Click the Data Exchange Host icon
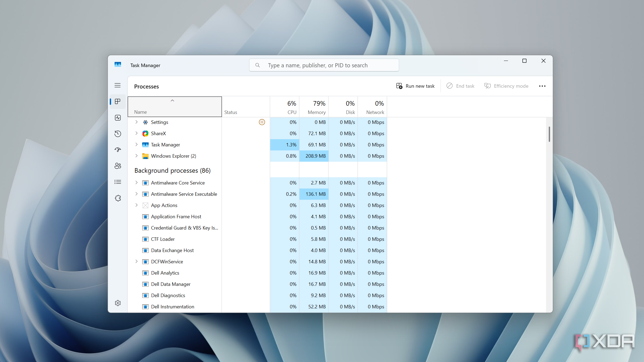 coord(145,250)
